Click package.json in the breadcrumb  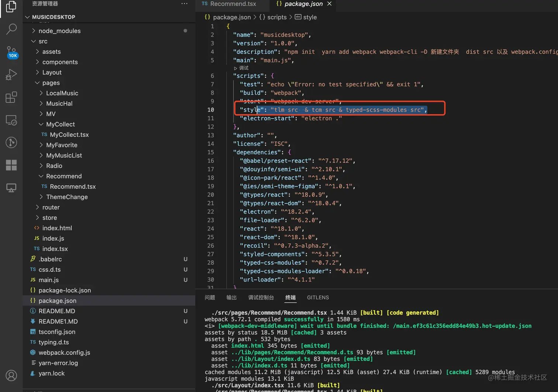(232, 17)
